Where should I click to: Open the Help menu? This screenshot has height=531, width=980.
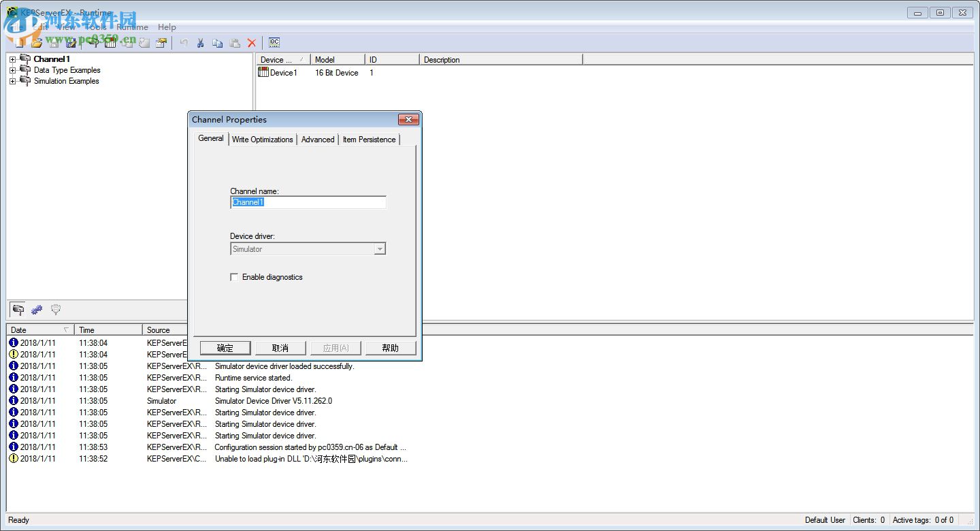tap(167, 27)
